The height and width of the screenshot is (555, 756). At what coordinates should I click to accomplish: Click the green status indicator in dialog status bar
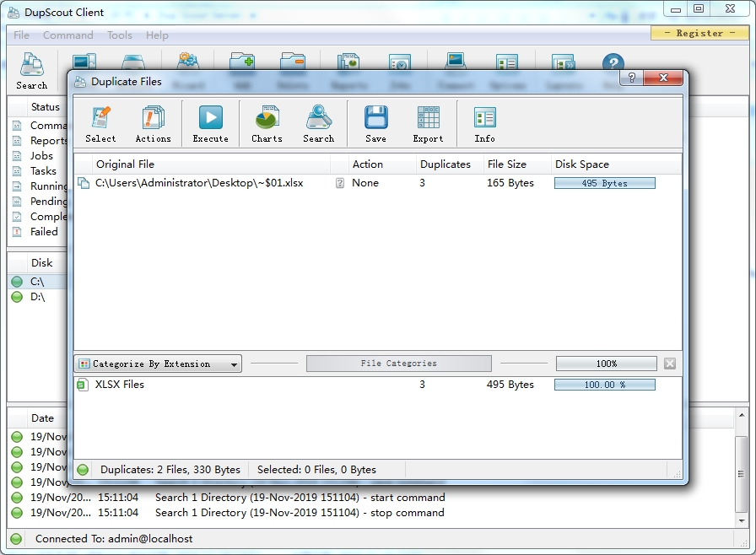click(83, 470)
